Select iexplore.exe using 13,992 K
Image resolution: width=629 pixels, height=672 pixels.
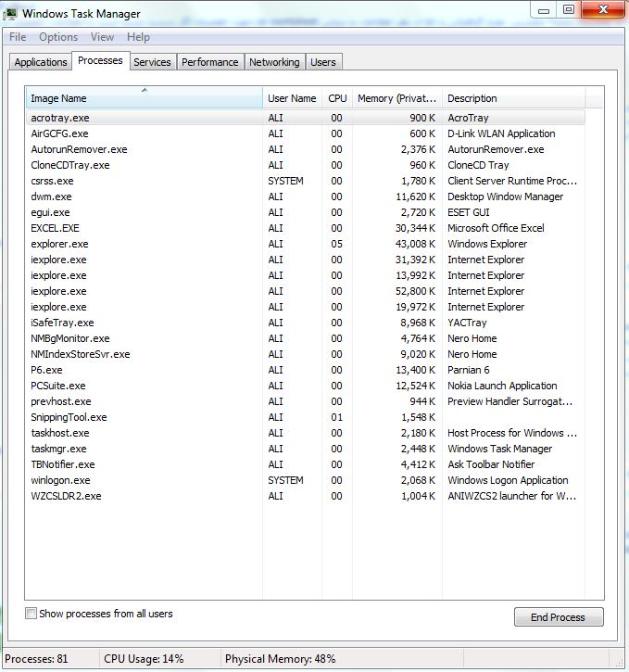[x=306, y=275]
